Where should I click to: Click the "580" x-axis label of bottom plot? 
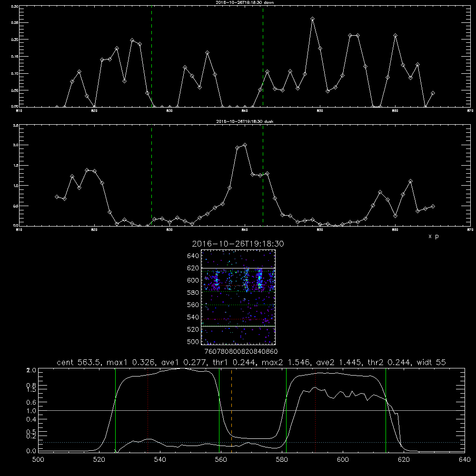point(282,460)
